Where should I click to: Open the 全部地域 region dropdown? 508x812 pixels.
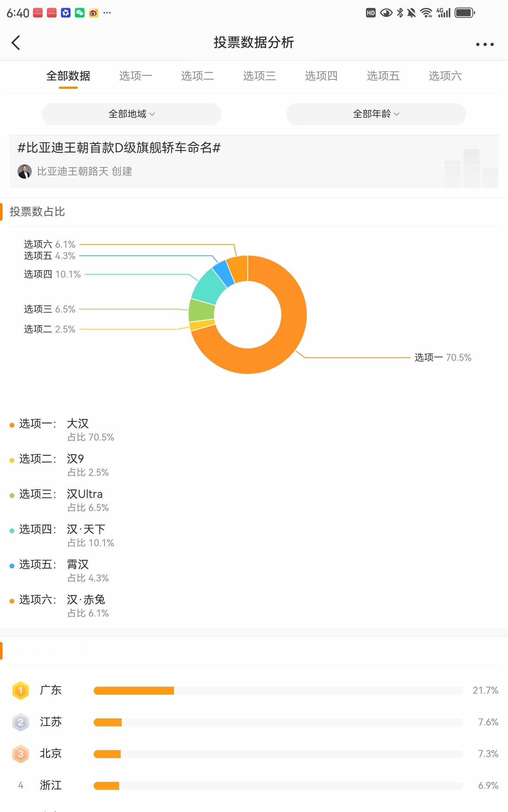coord(132,114)
